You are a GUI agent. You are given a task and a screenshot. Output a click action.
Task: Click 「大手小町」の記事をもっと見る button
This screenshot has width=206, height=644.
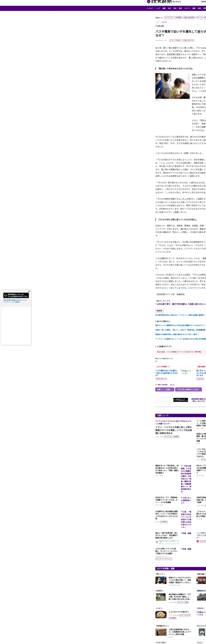189,390
